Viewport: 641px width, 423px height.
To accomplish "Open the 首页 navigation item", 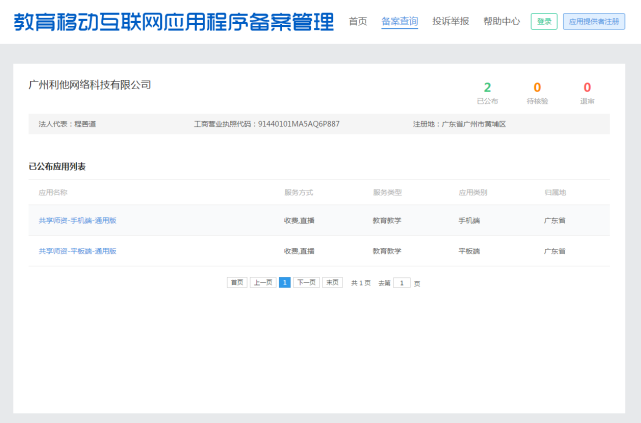I will click(358, 21).
